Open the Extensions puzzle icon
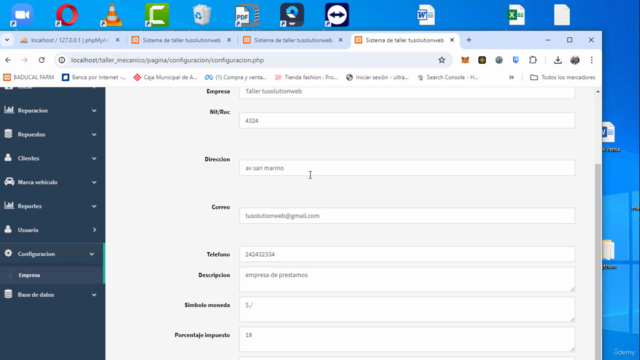Screen dimensions: 640x360 pyautogui.click(x=533, y=60)
